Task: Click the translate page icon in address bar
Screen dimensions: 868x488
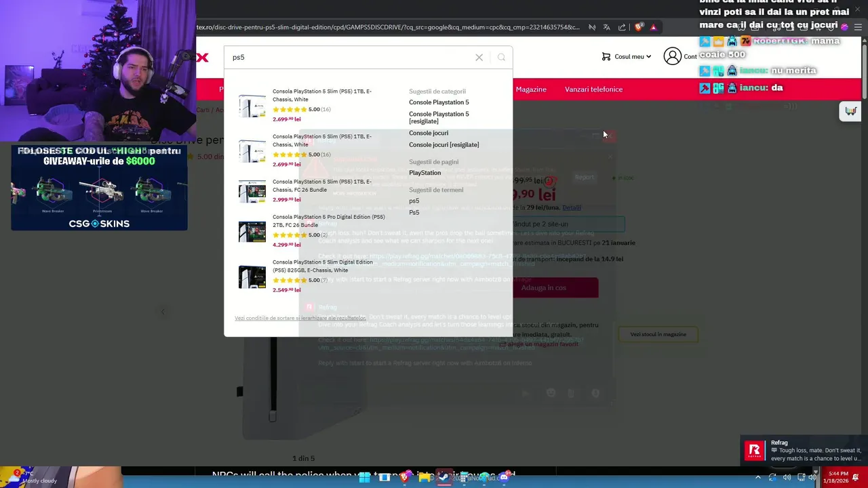Action: click(x=606, y=27)
